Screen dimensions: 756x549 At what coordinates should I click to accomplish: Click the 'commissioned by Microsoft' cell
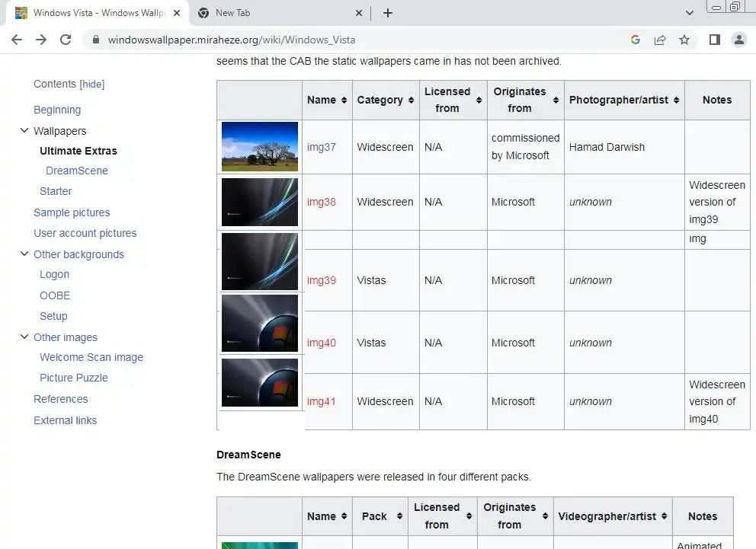526,146
